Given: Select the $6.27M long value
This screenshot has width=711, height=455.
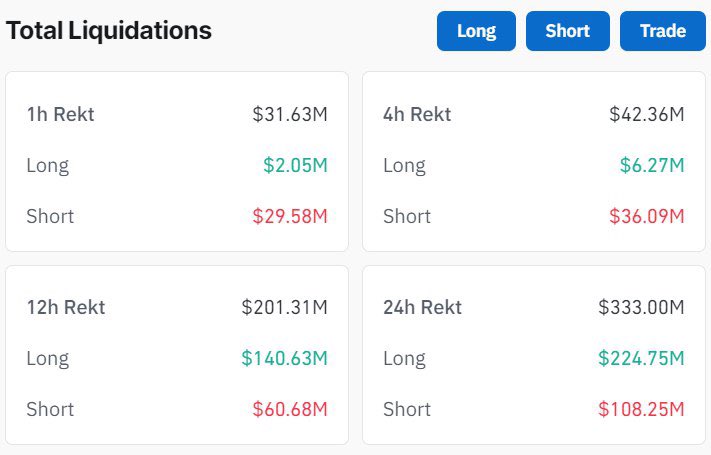Looking at the screenshot, I should tap(652, 165).
